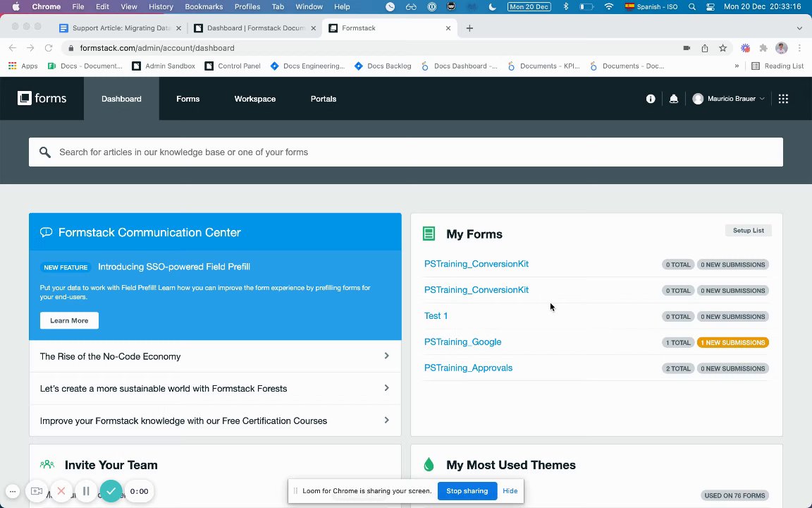Open the PSTraining_Approvals form link
The image size is (812, 508).
(x=468, y=368)
